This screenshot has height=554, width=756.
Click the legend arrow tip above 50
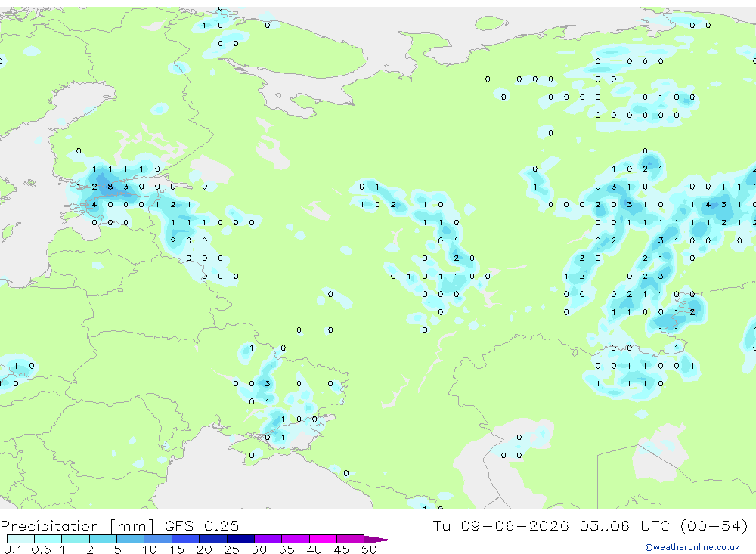point(378,540)
